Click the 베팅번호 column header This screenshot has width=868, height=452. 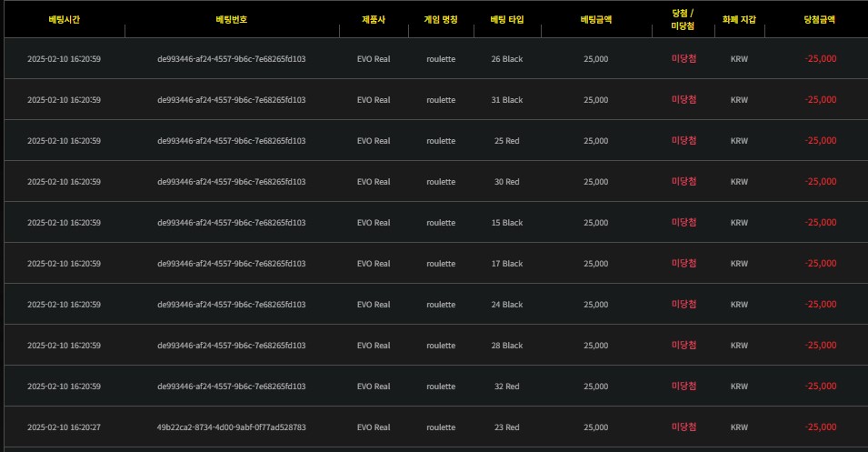coord(232,19)
